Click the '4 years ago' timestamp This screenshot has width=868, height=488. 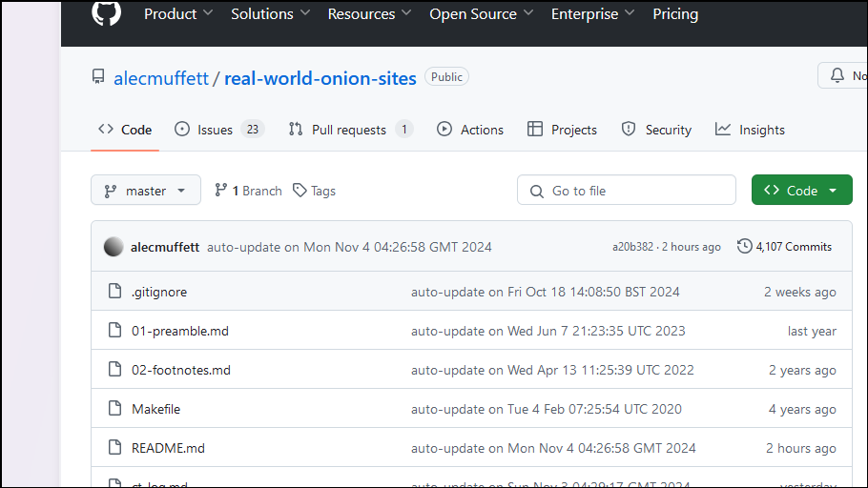[x=802, y=409]
